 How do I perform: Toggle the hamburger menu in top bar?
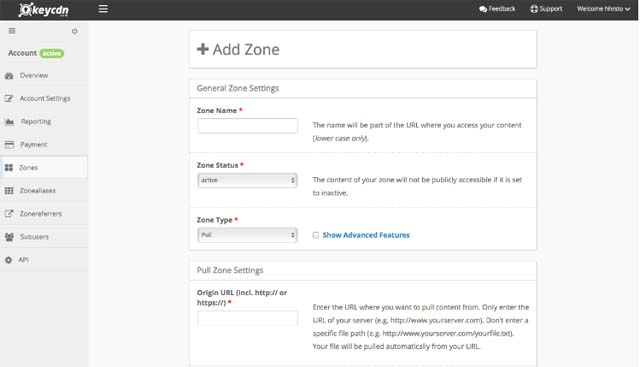coord(103,9)
